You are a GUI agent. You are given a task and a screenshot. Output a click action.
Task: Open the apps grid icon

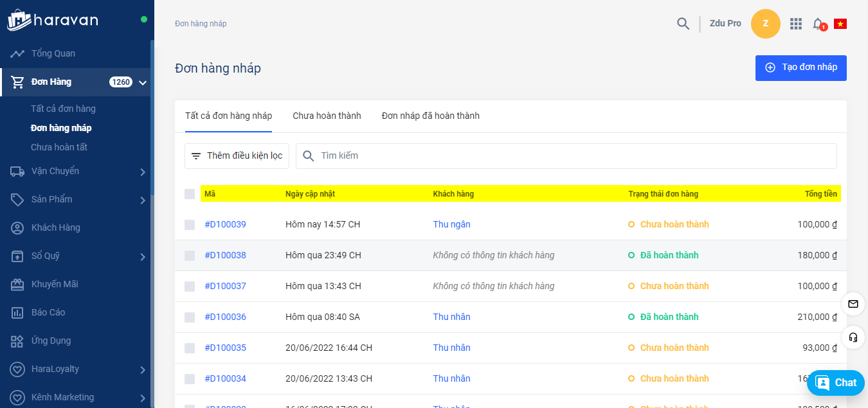tap(796, 24)
